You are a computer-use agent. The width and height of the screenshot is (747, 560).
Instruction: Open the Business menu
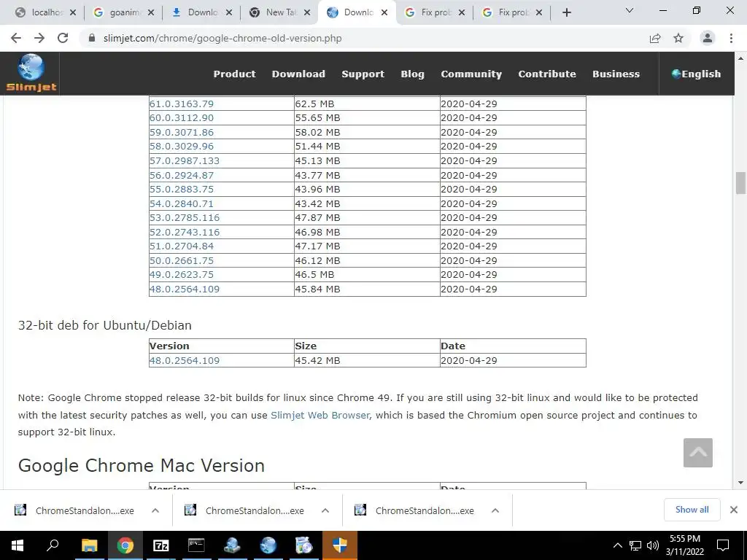[x=616, y=74]
